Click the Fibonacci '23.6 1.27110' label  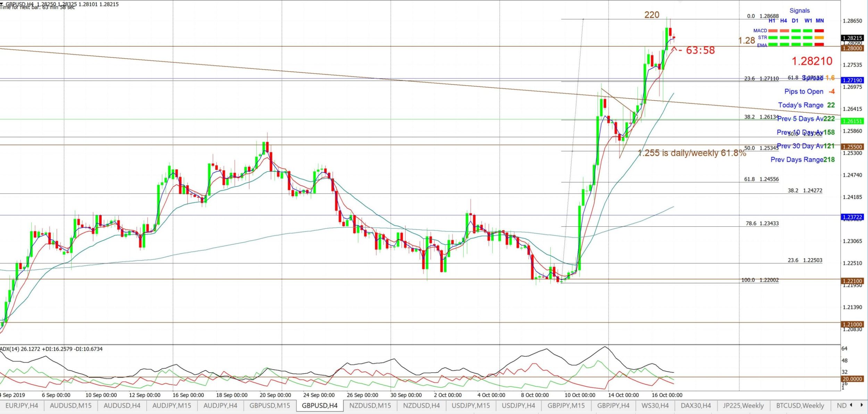(x=761, y=79)
